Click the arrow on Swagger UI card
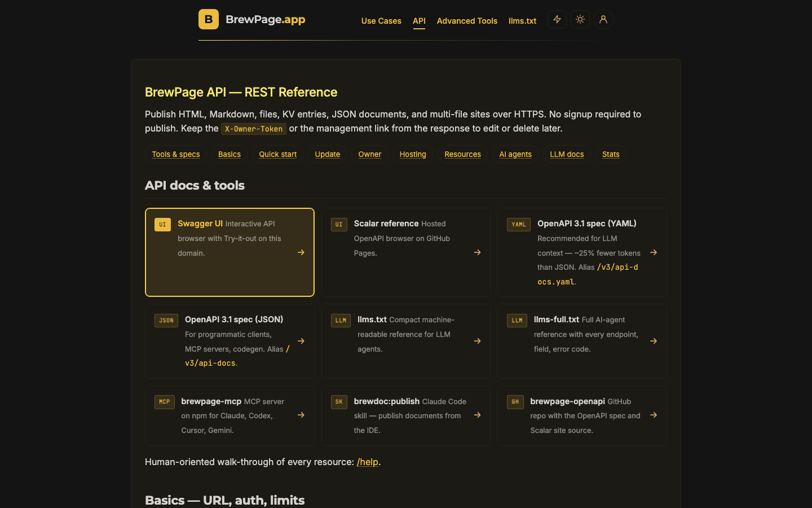The image size is (812, 508). click(301, 252)
